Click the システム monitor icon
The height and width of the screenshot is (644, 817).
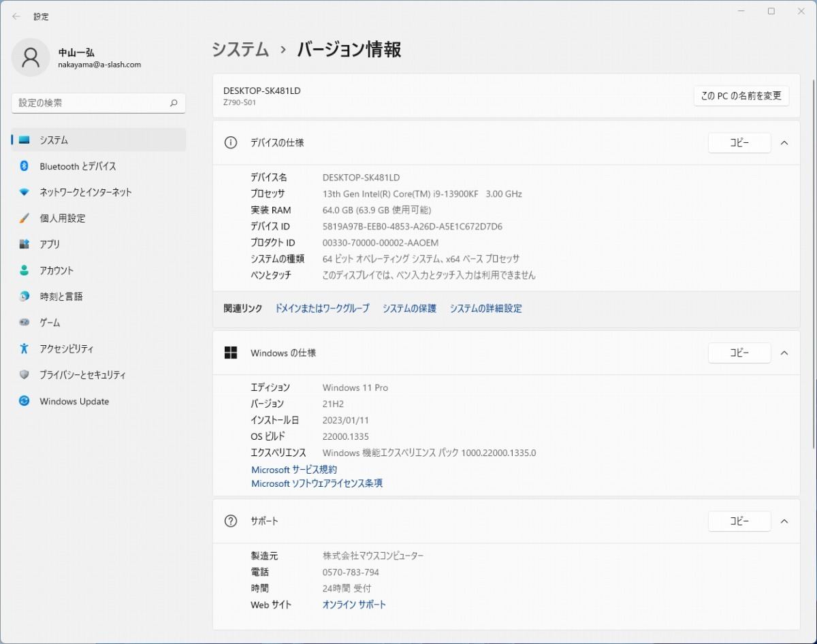coord(25,140)
